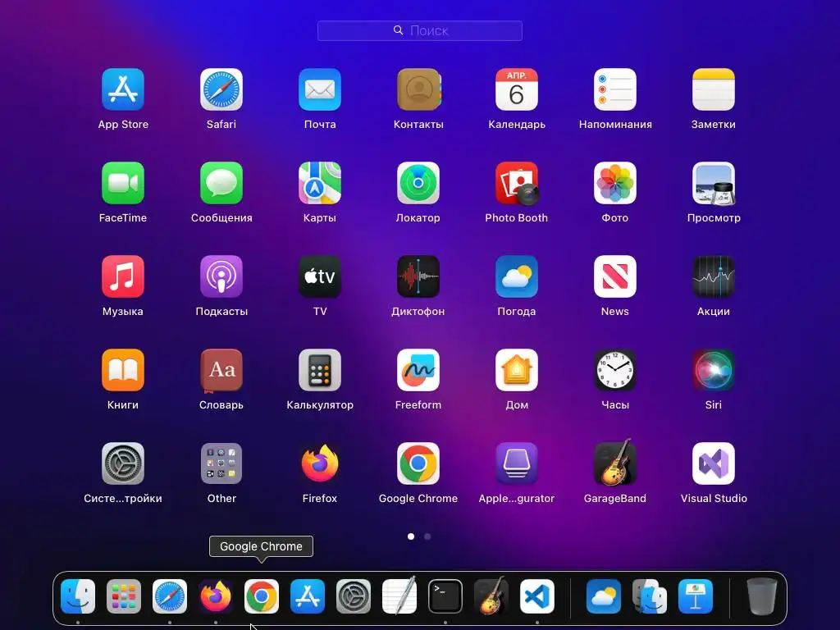Launch Keynote from the Dock
This screenshot has width=840, height=630.
696,596
